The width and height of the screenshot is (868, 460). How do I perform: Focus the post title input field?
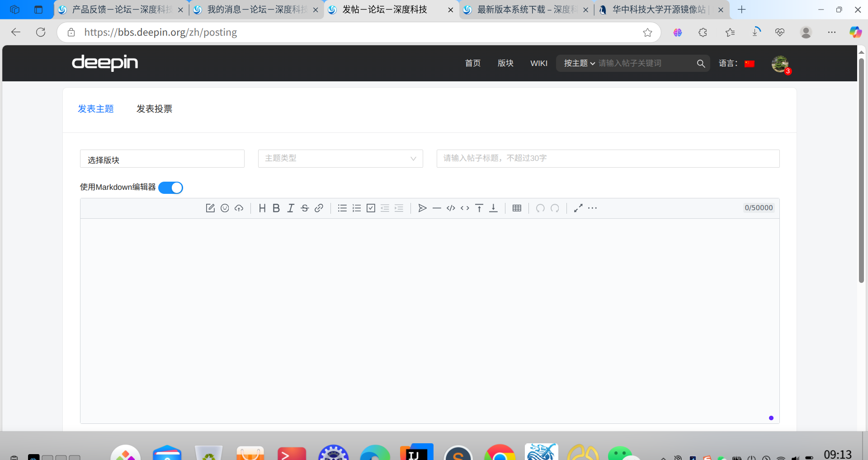point(608,159)
